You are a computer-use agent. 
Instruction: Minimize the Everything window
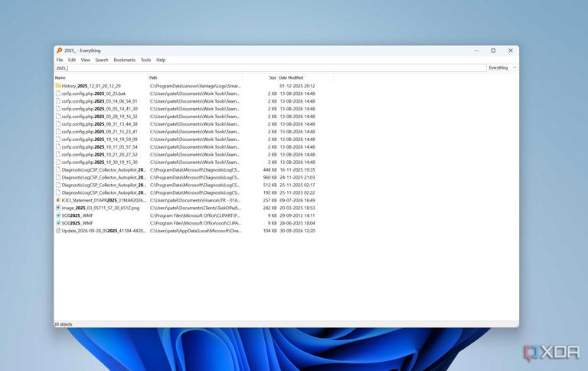pyautogui.click(x=476, y=51)
